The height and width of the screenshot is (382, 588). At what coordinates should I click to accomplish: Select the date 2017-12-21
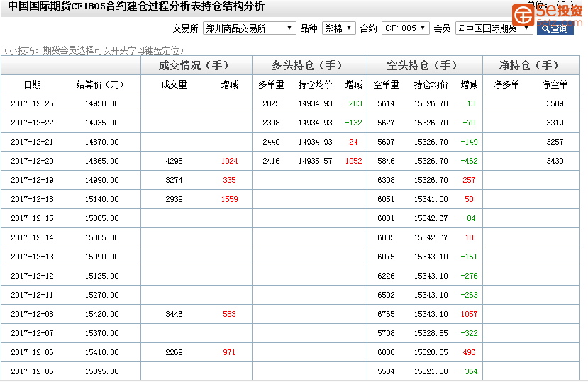pos(32,142)
